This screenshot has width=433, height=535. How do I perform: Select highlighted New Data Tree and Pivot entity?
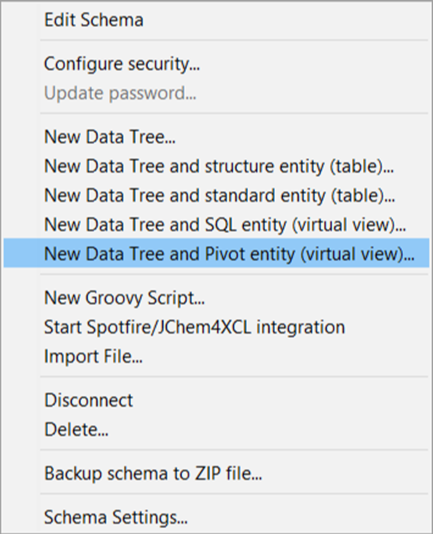[x=216, y=254]
